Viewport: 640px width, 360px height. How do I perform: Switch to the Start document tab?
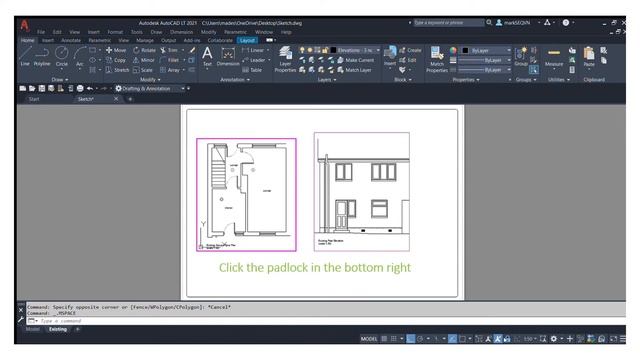tap(34, 99)
